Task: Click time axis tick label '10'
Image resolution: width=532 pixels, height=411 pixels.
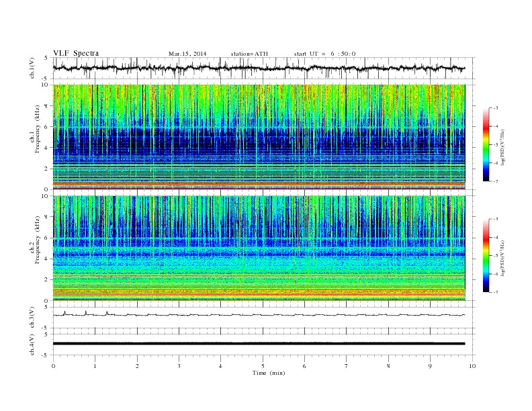Action: click(x=472, y=366)
